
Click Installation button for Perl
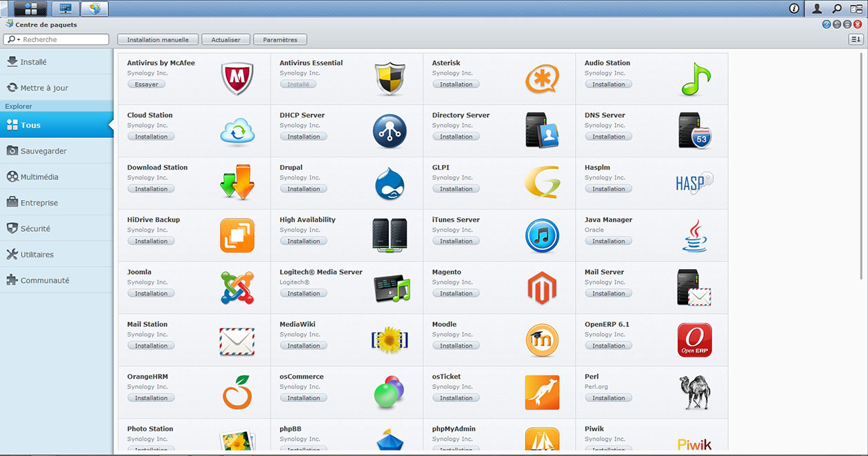click(x=609, y=398)
